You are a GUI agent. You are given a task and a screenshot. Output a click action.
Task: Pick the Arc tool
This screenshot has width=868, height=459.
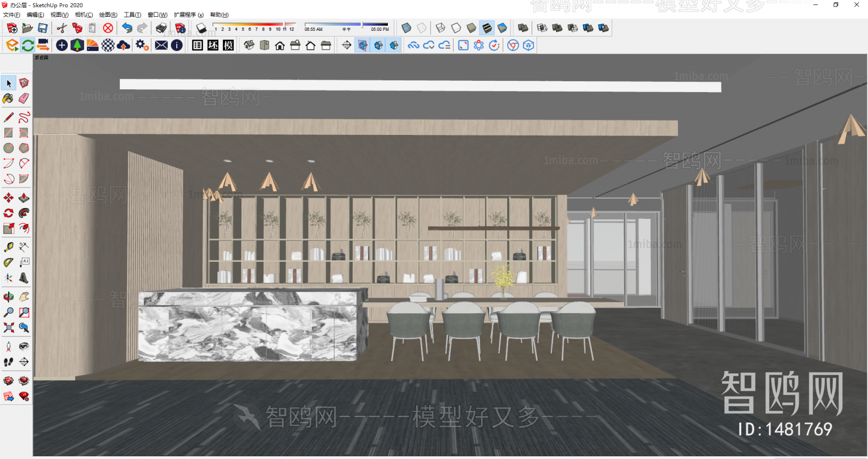9,163
